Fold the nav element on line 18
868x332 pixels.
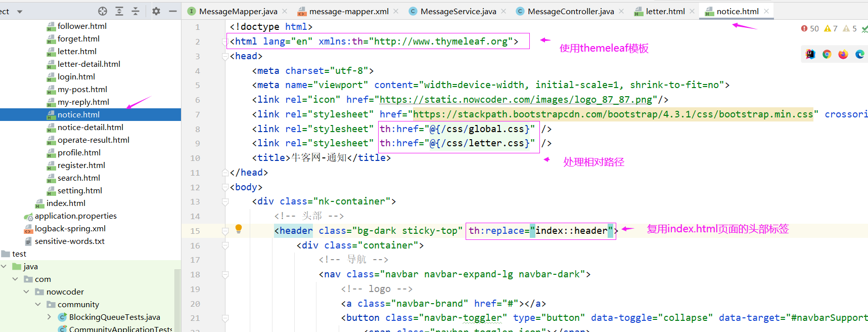pos(225,274)
